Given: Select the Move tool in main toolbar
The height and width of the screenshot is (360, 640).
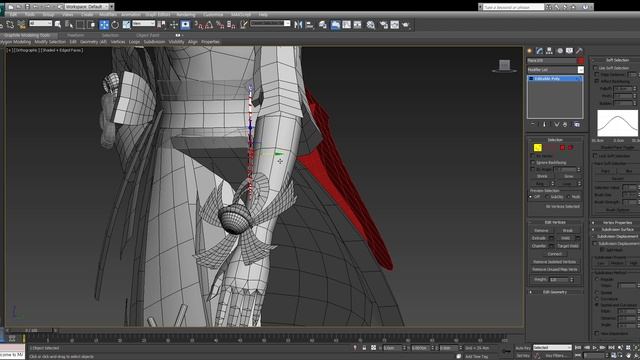Looking at the screenshot, I should coord(104,25).
